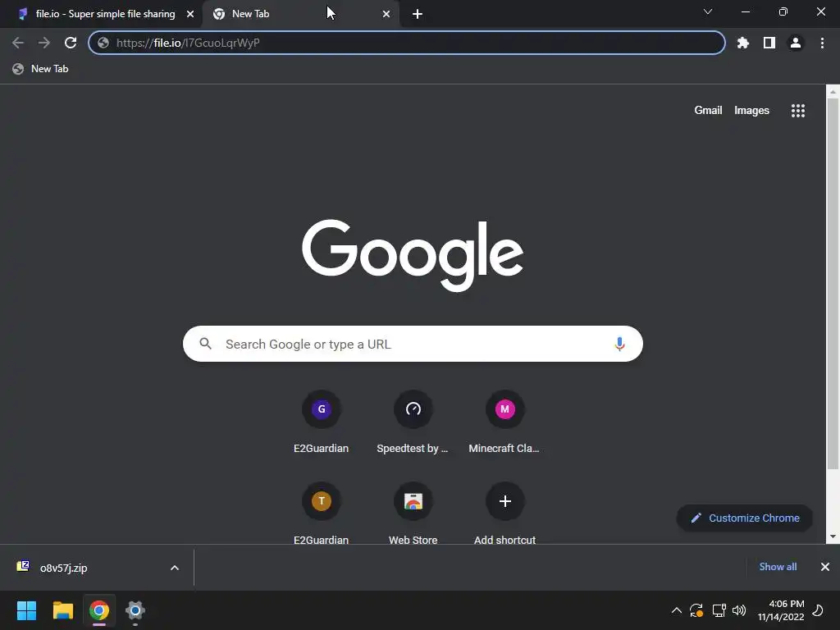Open the E2Guardian shortcut with T icon
This screenshot has height=630, width=840.
(x=322, y=501)
